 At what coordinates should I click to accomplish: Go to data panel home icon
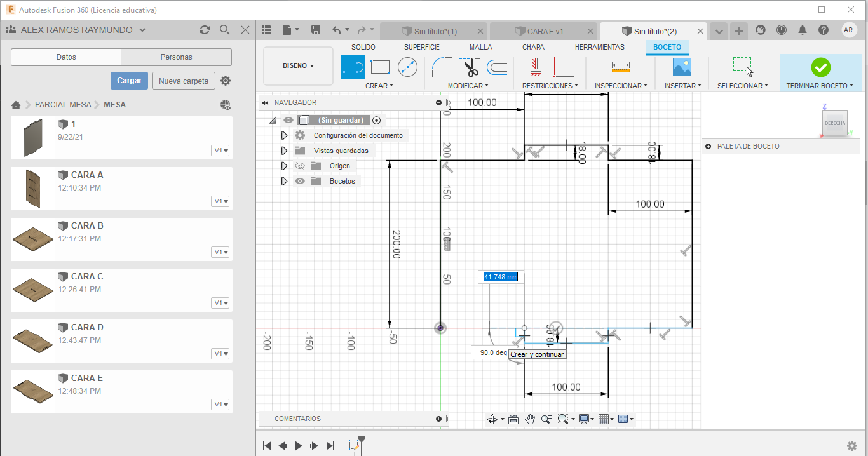click(16, 105)
